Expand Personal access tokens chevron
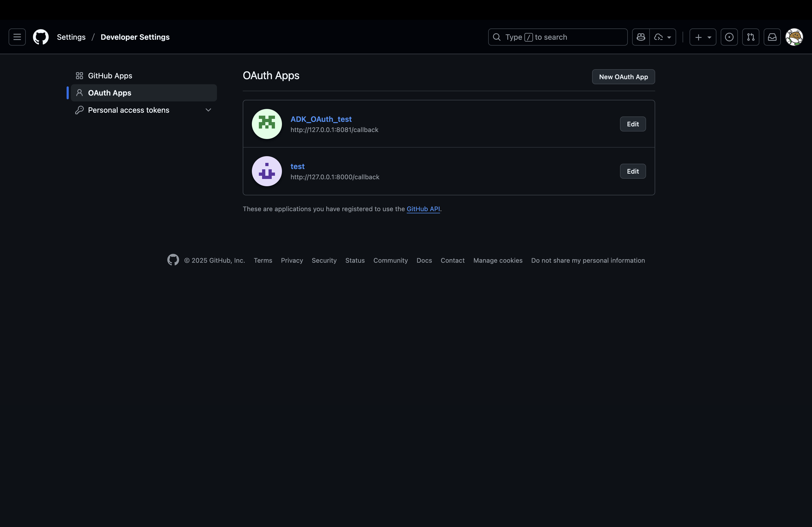The width and height of the screenshot is (812, 527). coord(208,110)
